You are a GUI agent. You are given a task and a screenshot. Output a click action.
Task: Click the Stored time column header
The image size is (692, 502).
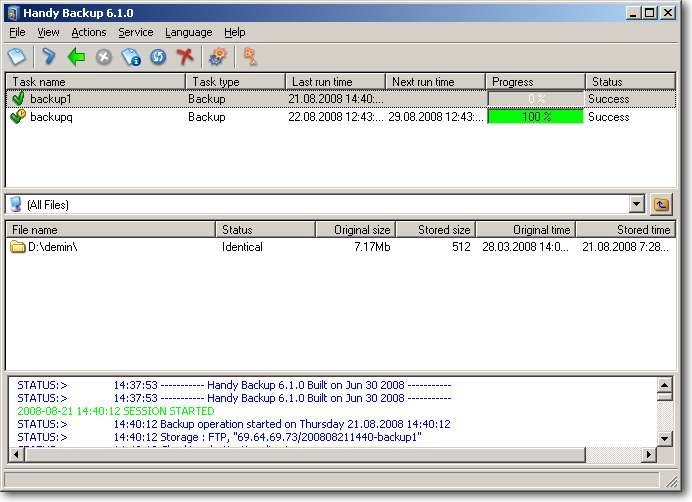626,230
